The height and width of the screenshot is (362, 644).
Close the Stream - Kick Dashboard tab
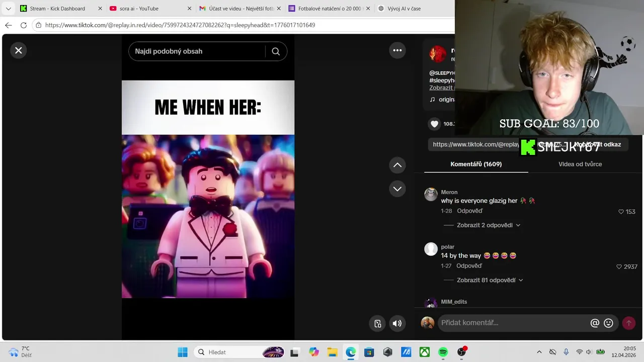[x=100, y=9]
